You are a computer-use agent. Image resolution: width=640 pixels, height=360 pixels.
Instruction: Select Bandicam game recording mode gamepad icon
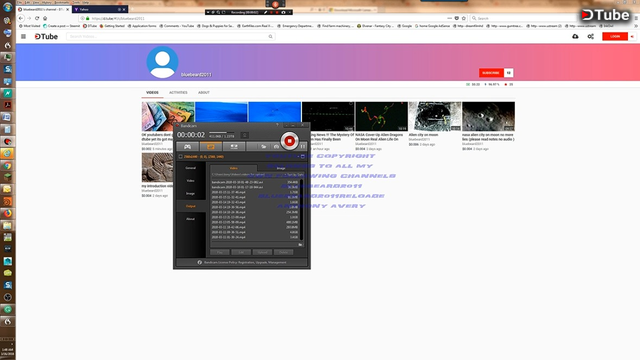(x=187, y=147)
